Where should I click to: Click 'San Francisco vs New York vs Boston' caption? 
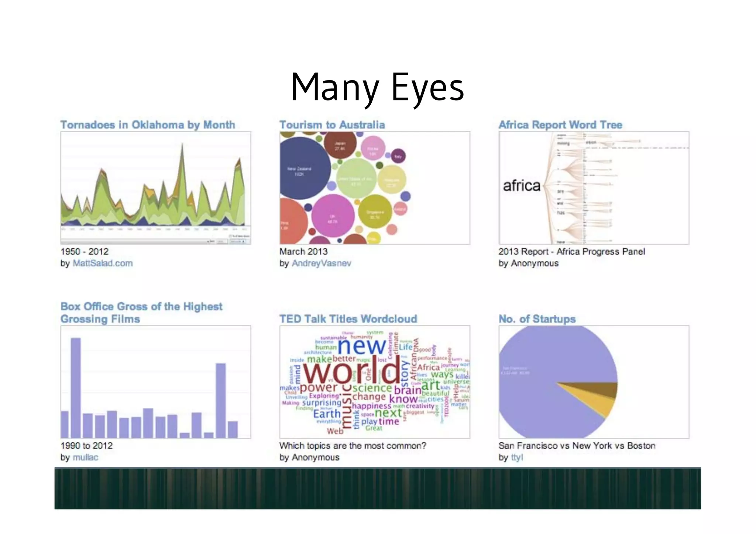(x=577, y=445)
